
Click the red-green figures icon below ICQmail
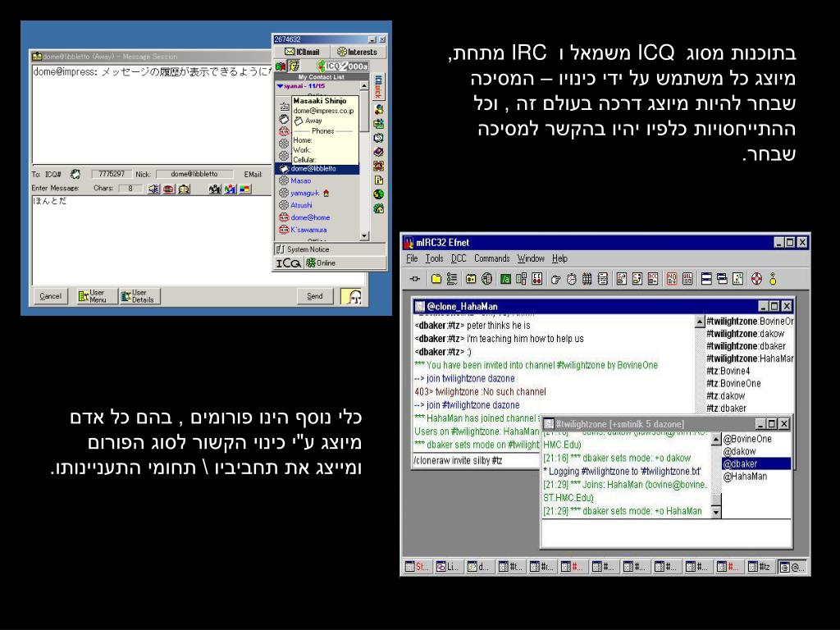(281, 66)
